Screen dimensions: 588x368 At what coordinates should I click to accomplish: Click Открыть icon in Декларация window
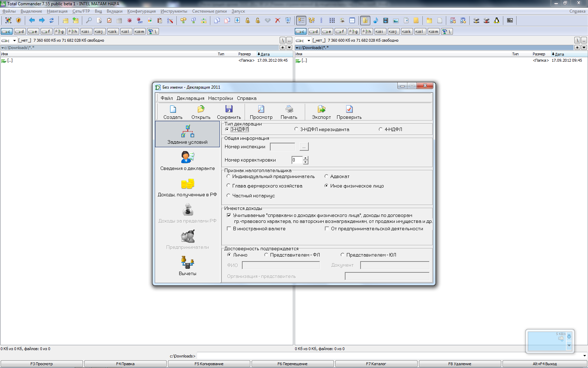[x=201, y=109]
